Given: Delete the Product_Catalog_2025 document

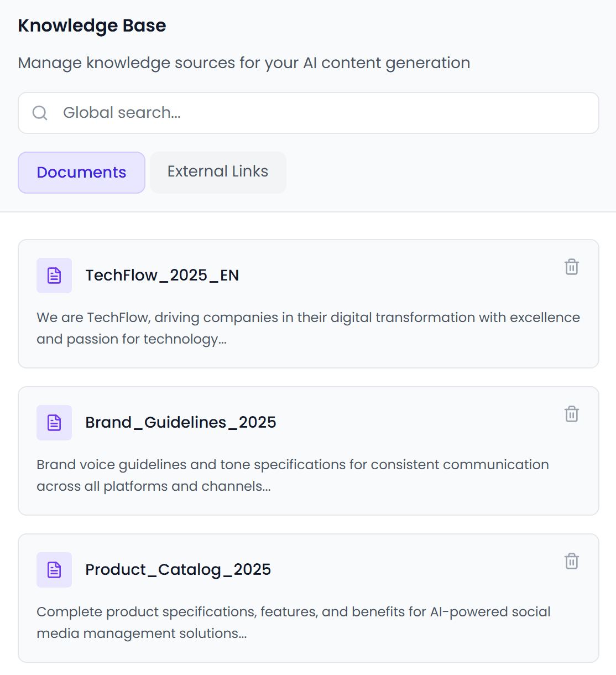Looking at the screenshot, I should pos(571,562).
